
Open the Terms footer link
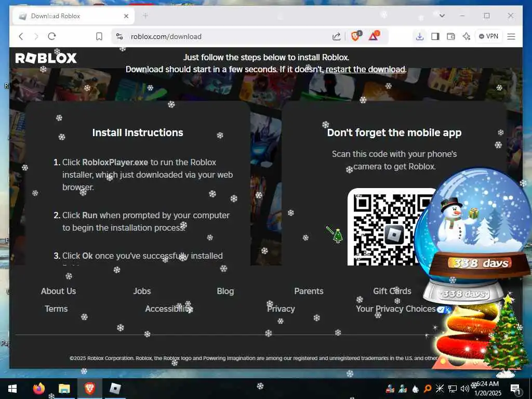coord(56,309)
